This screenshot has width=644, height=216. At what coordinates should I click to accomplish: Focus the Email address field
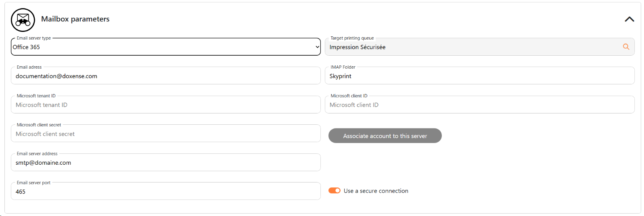(165, 76)
